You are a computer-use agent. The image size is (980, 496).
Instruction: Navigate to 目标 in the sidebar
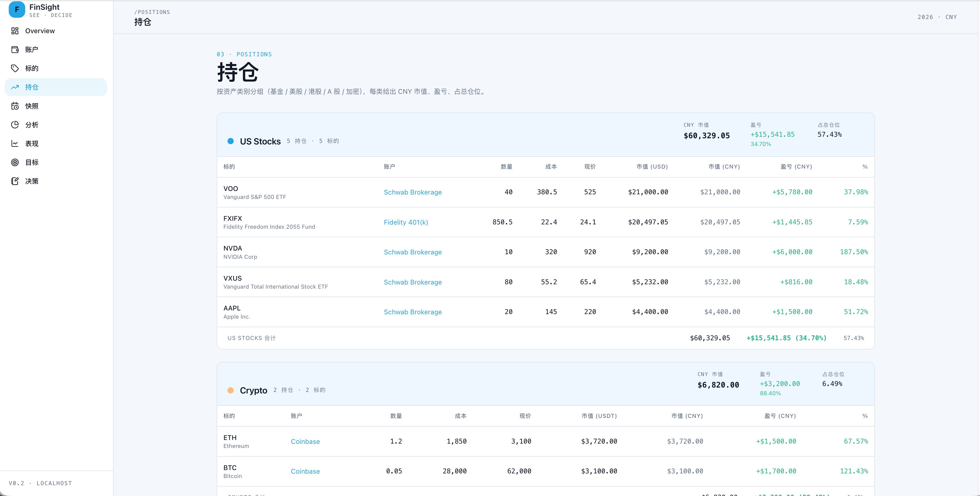(x=56, y=162)
